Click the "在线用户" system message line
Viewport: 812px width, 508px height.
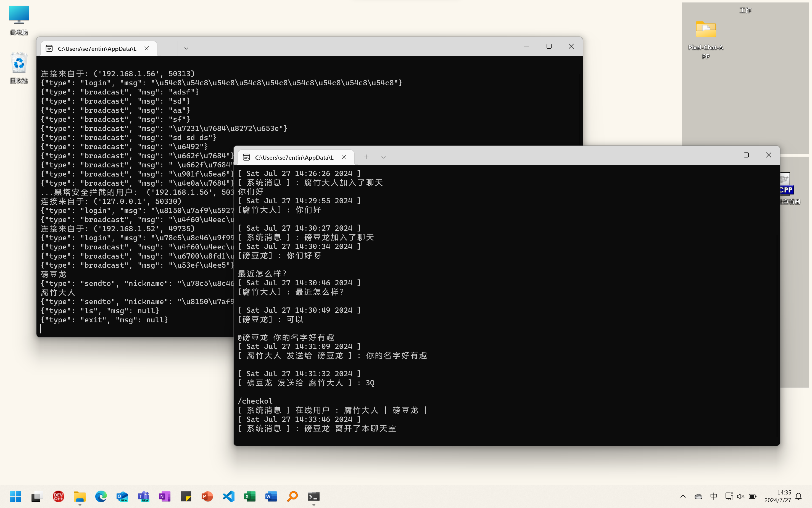pos(333,410)
